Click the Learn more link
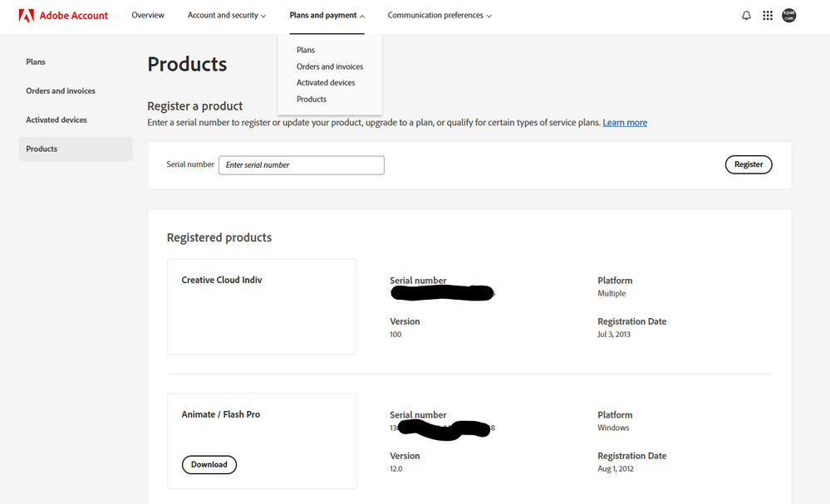 click(x=625, y=123)
